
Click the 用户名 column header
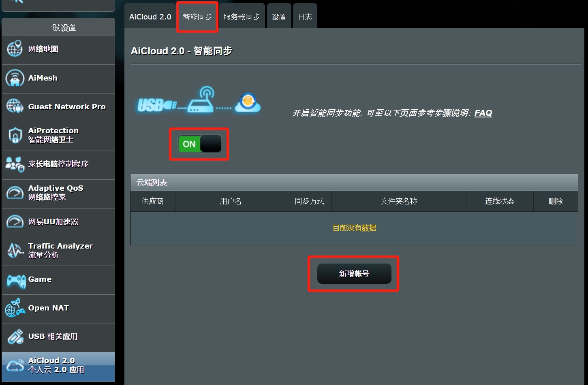tap(231, 201)
